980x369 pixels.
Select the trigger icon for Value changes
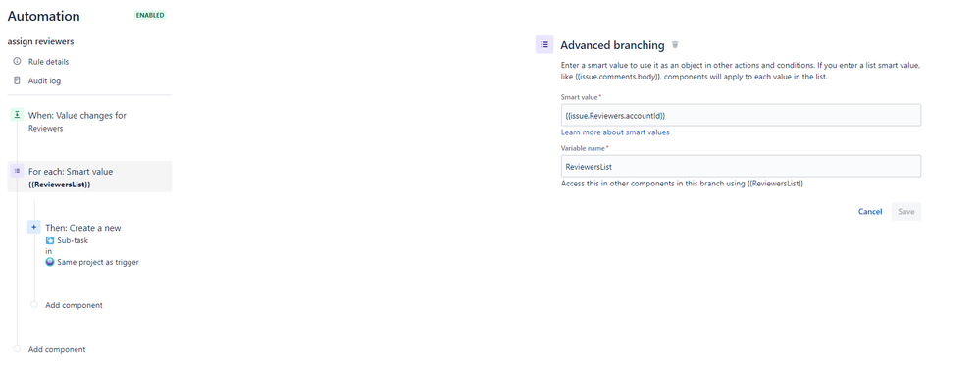click(17, 115)
